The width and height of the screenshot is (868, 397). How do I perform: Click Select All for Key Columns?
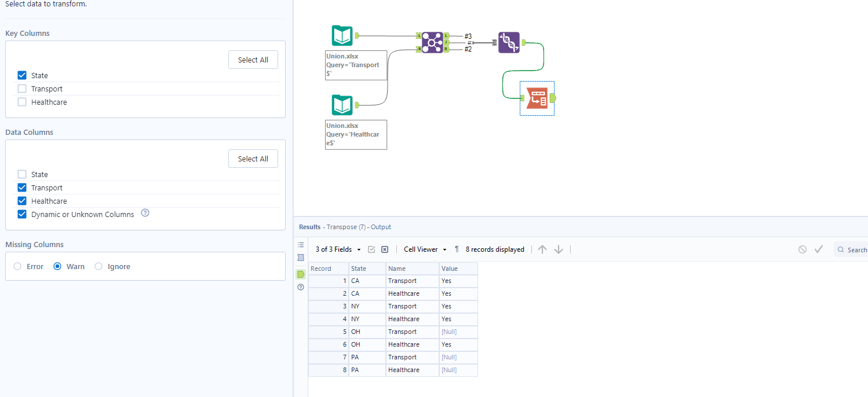click(253, 60)
